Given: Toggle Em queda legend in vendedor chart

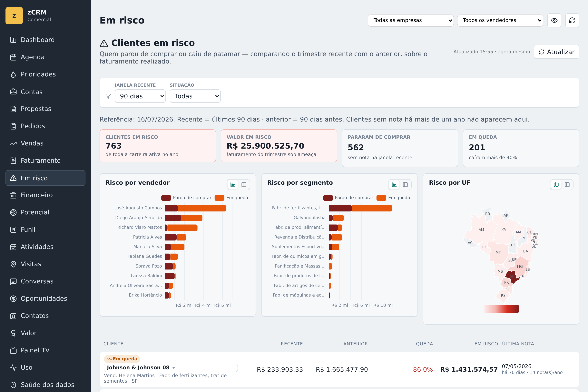Looking at the screenshot, I should point(231,198).
